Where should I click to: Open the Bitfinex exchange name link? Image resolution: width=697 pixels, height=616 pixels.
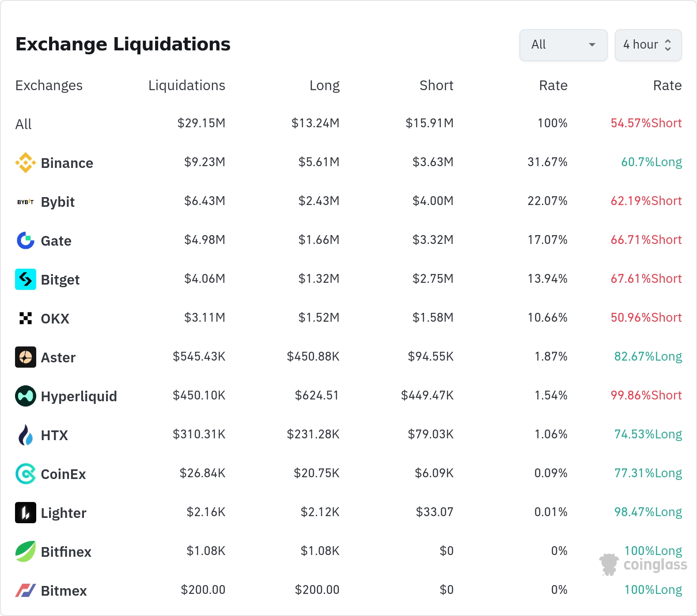coord(66,552)
